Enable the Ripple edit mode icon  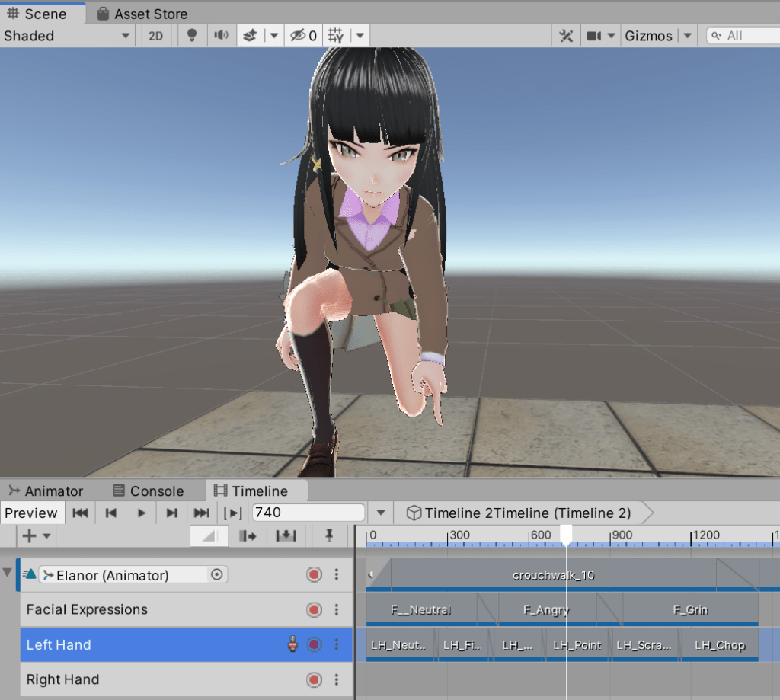tap(248, 536)
